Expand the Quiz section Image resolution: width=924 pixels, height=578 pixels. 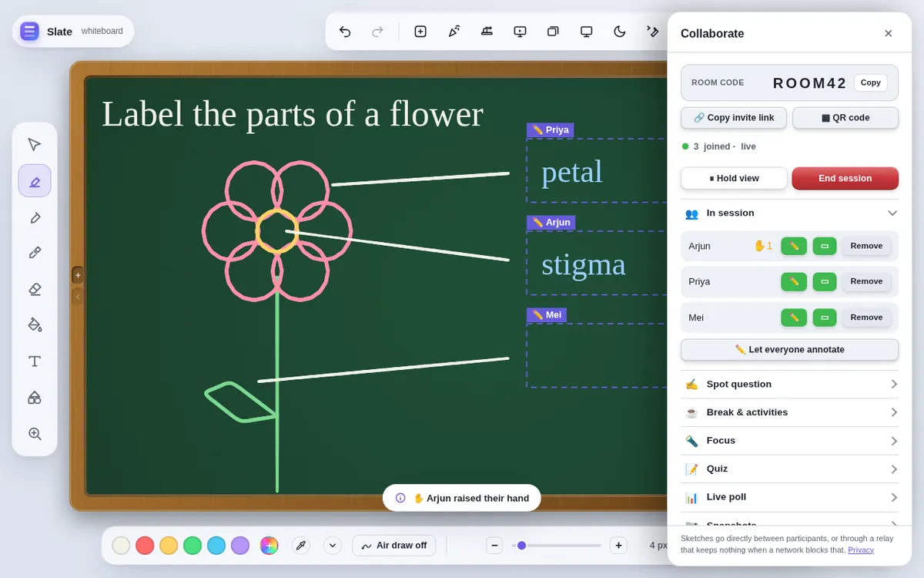click(789, 469)
